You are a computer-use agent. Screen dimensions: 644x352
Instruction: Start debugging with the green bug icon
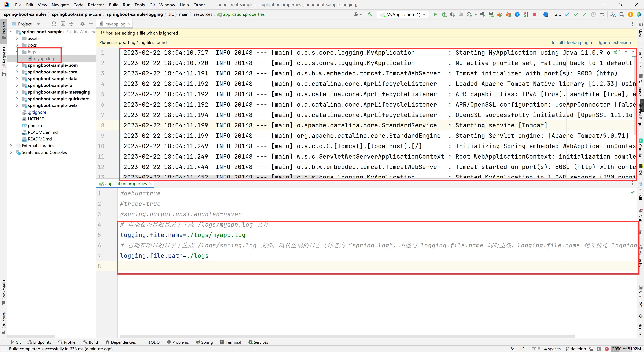pos(444,14)
